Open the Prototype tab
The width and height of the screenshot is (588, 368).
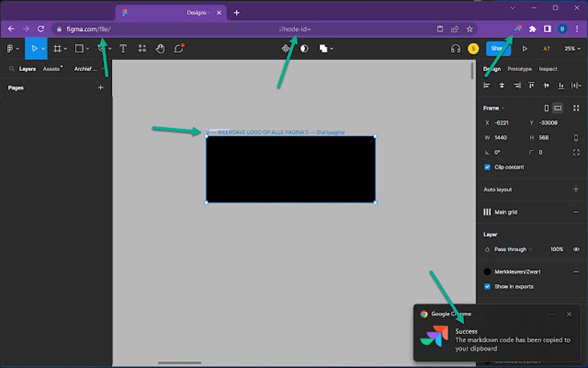pos(519,69)
